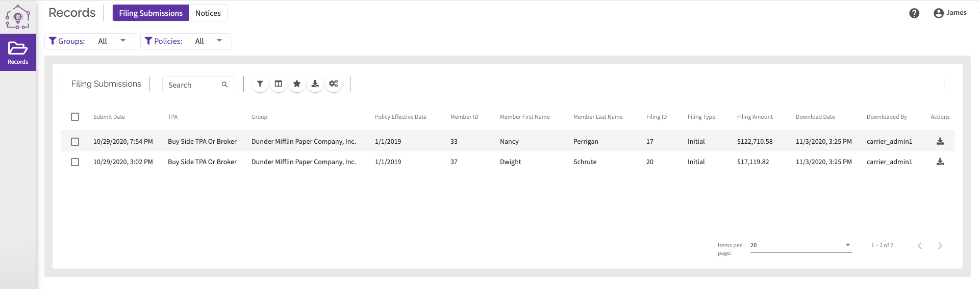Click the submit date 10/29/2020, 3:02 PM

tap(123, 162)
